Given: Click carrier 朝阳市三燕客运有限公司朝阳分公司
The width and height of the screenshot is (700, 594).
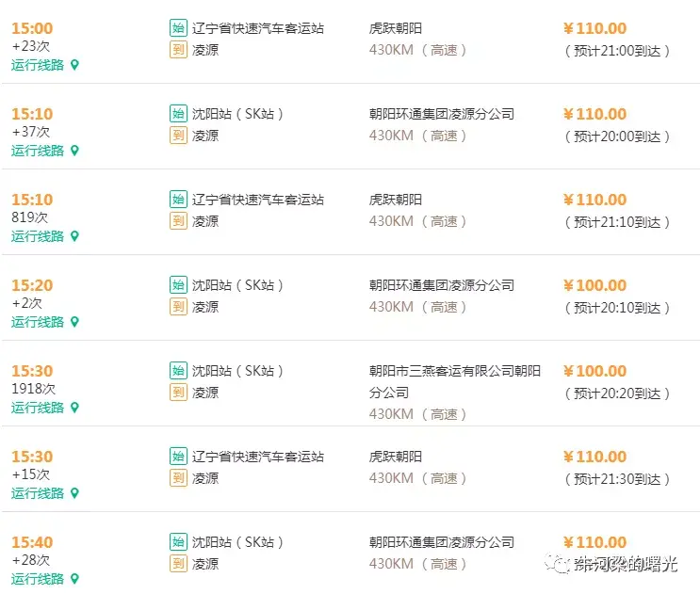Looking at the screenshot, I should (454, 382).
